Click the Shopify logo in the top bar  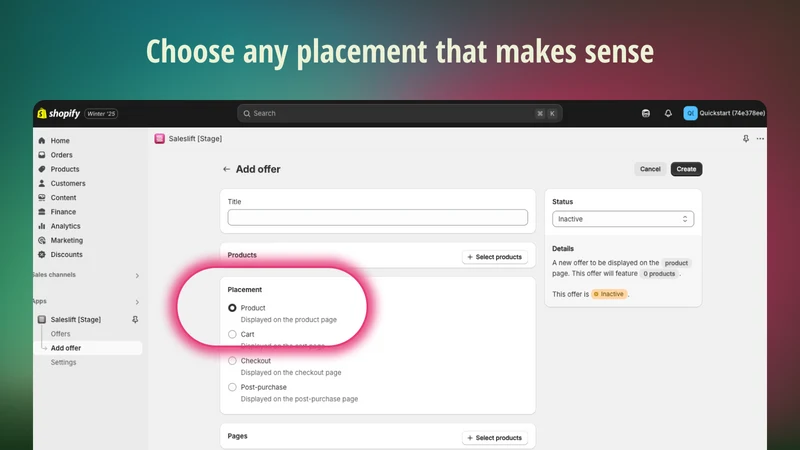click(x=59, y=113)
